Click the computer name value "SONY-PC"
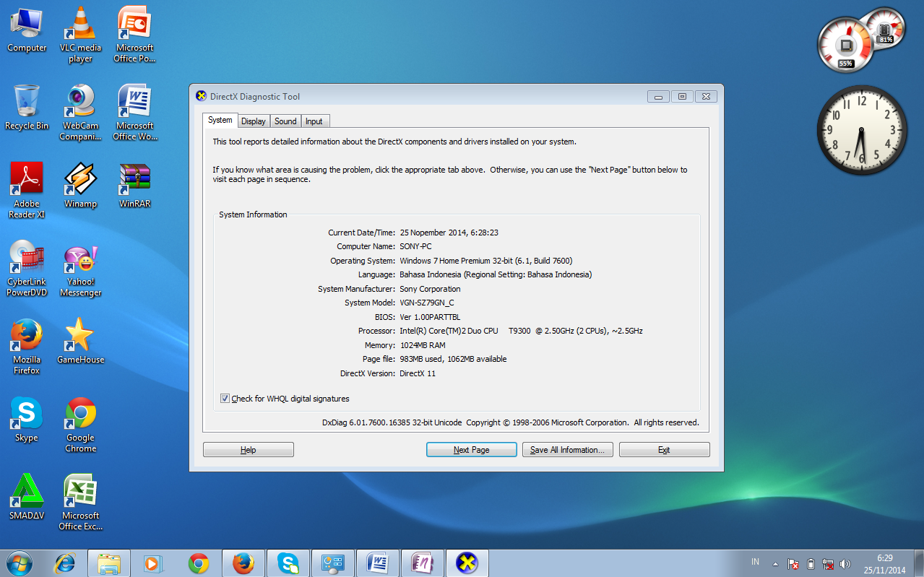The image size is (924, 577). pos(415,247)
